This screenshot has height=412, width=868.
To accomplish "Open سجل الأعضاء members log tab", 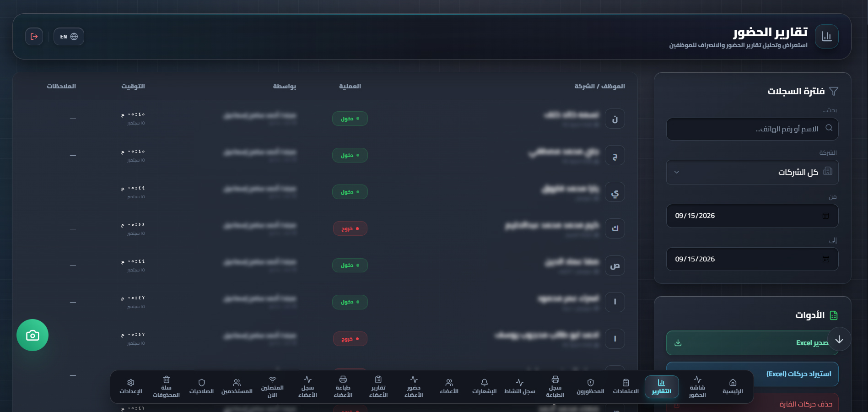I will (307, 387).
